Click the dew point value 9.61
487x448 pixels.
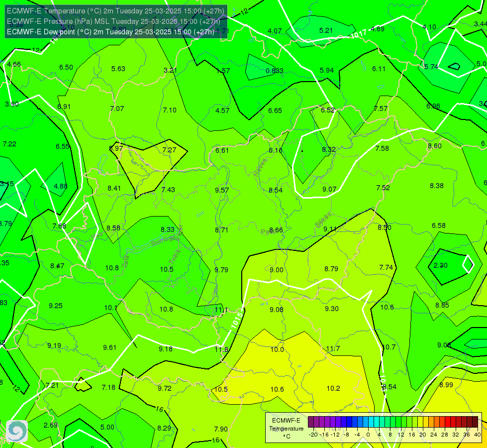pyautogui.click(x=109, y=347)
